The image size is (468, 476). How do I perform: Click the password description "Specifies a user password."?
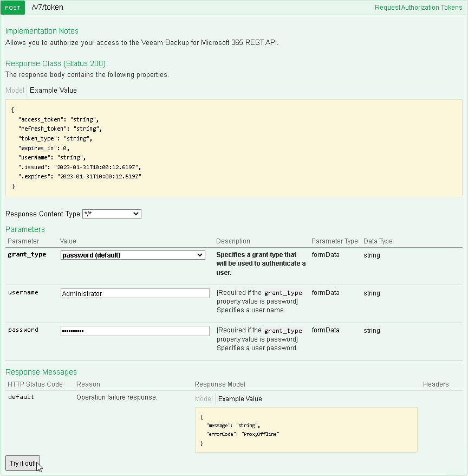point(257,348)
